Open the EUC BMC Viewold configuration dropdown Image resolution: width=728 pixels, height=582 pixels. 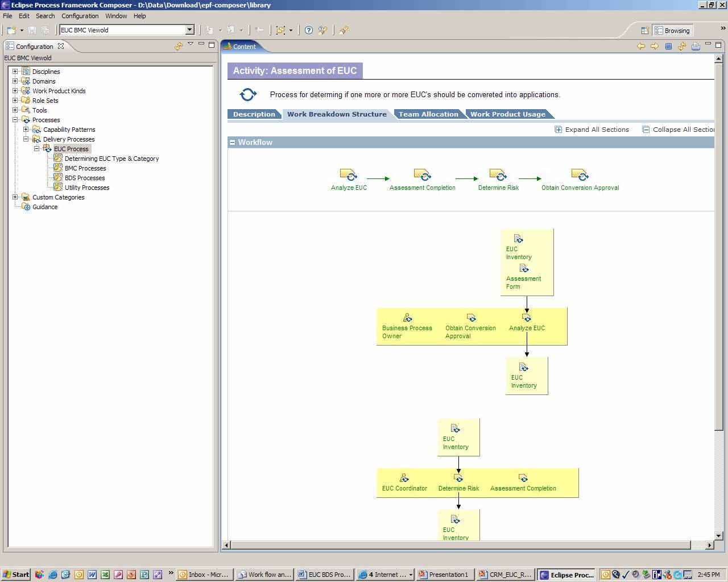190,30
